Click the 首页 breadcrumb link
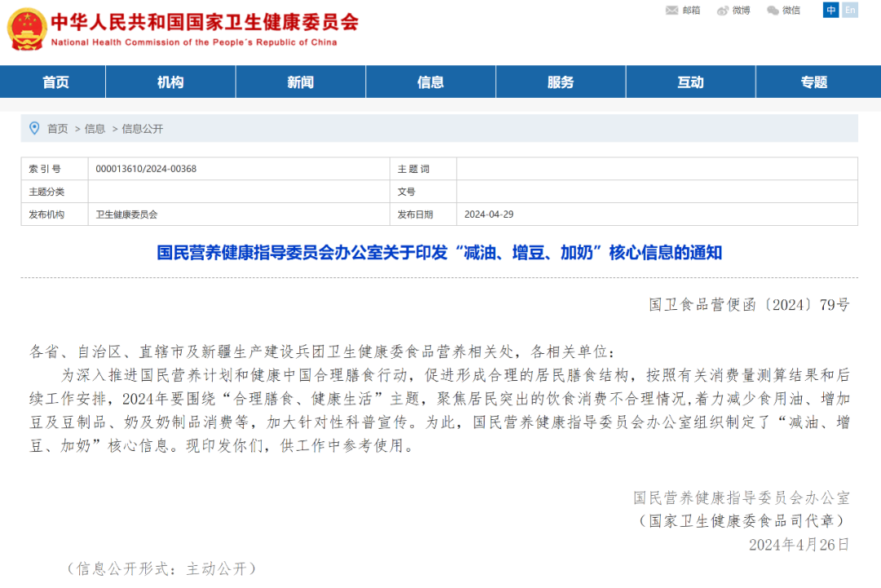Viewport: 881px width, 588px height. point(57,128)
